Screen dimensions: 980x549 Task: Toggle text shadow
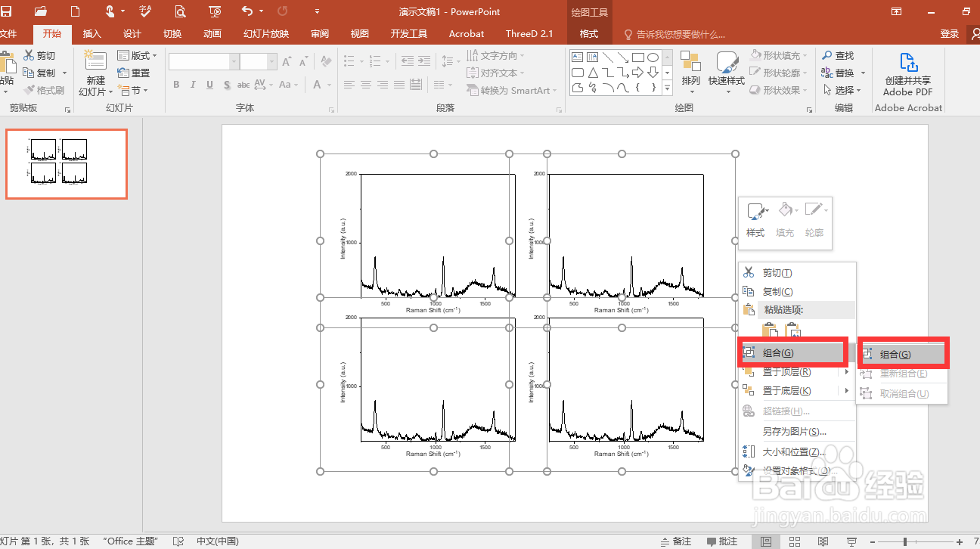click(226, 85)
